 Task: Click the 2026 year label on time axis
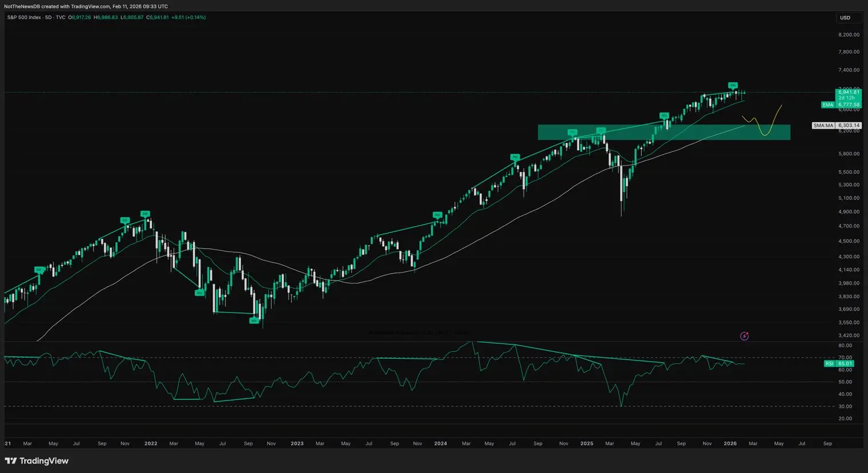point(730,443)
